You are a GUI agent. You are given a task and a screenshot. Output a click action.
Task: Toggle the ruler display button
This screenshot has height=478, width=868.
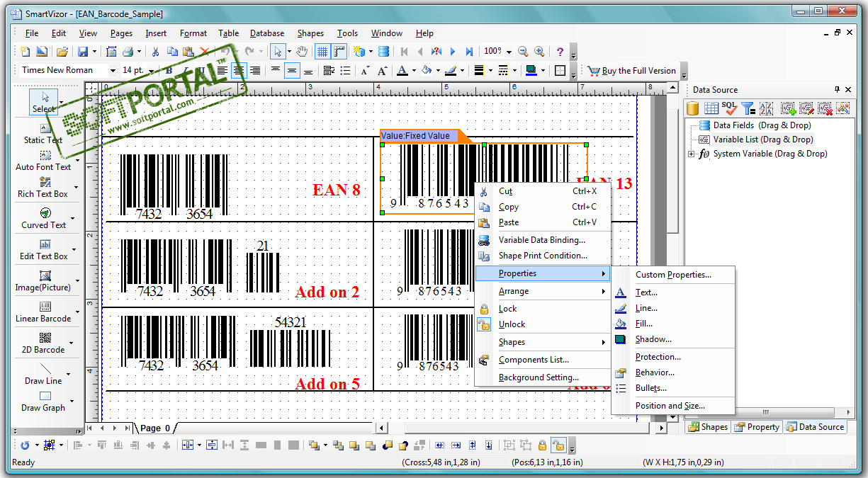[x=339, y=52]
